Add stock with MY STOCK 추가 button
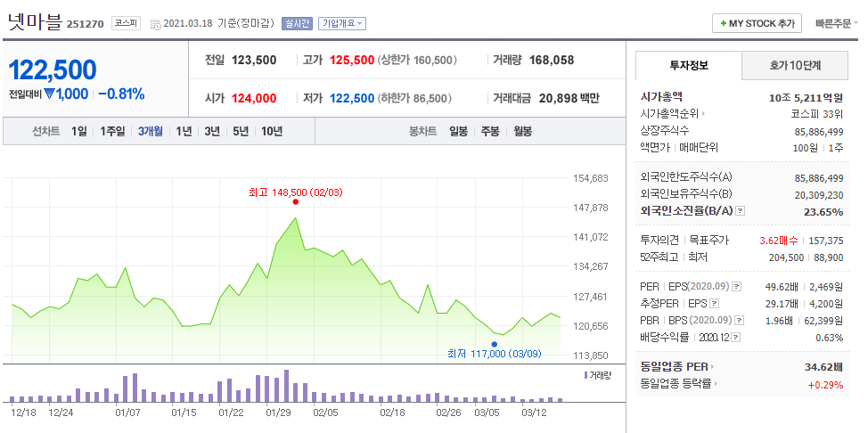Screen dimensions: 868x433 [757, 24]
